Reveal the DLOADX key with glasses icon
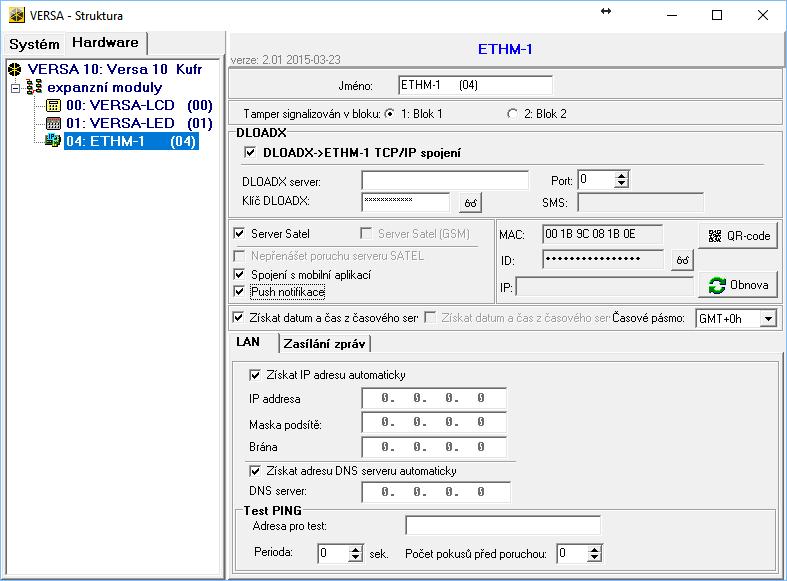Viewport: 787px width, 581px height. tap(470, 203)
